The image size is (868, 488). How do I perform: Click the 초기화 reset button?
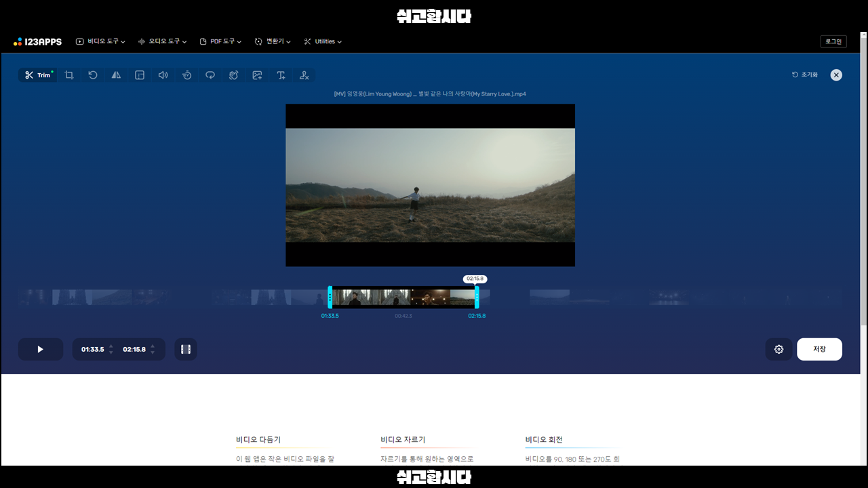tap(805, 75)
